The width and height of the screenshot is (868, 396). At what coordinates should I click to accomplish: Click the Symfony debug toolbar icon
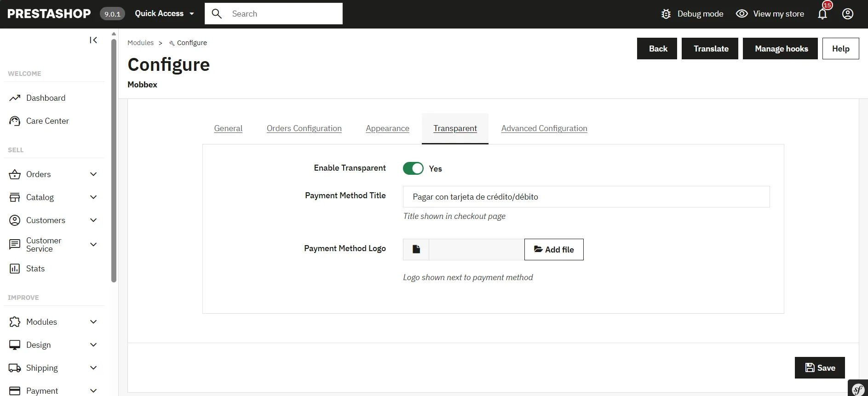click(x=858, y=389)
